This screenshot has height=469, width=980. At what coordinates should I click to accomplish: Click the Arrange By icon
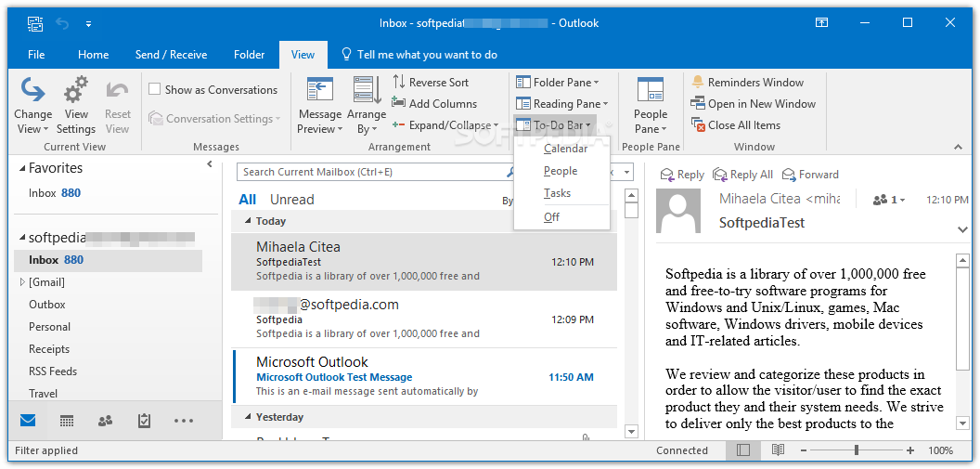coord(367,91)
